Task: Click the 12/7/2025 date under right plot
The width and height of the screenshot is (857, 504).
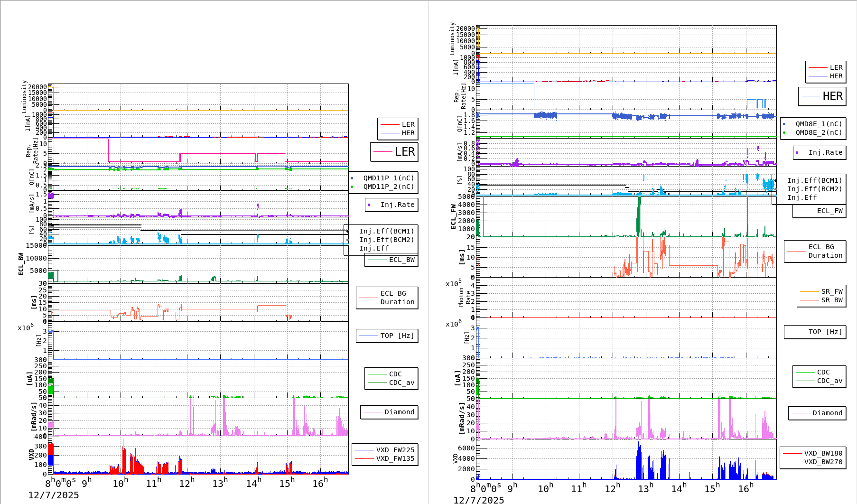Action: coord(478,500)
